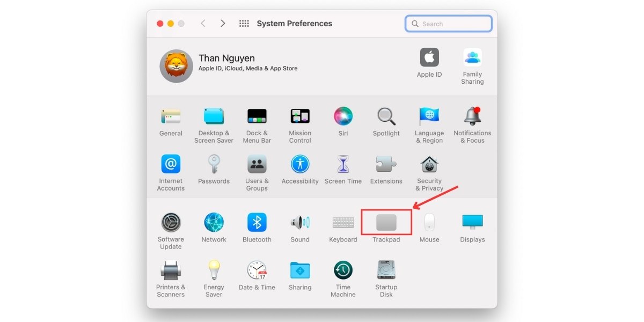Open Sound preferences

(300, 222)
